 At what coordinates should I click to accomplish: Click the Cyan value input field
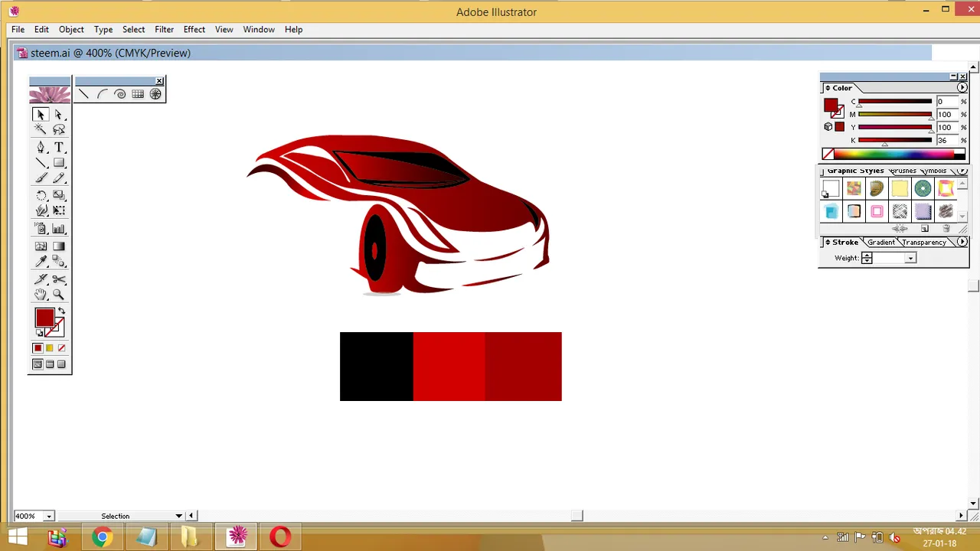click(x=946, y=102)
